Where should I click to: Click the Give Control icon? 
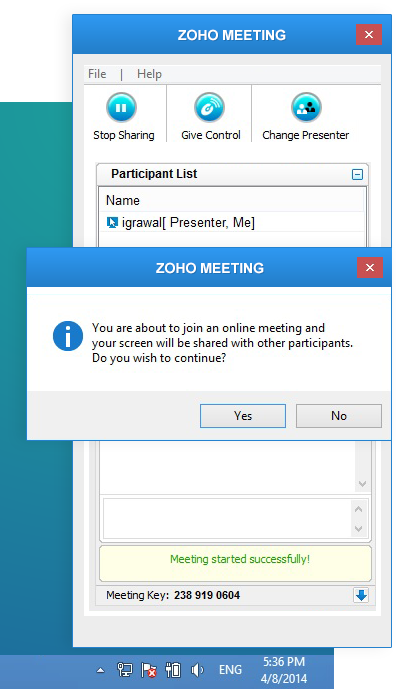click(x=210, y=107)
